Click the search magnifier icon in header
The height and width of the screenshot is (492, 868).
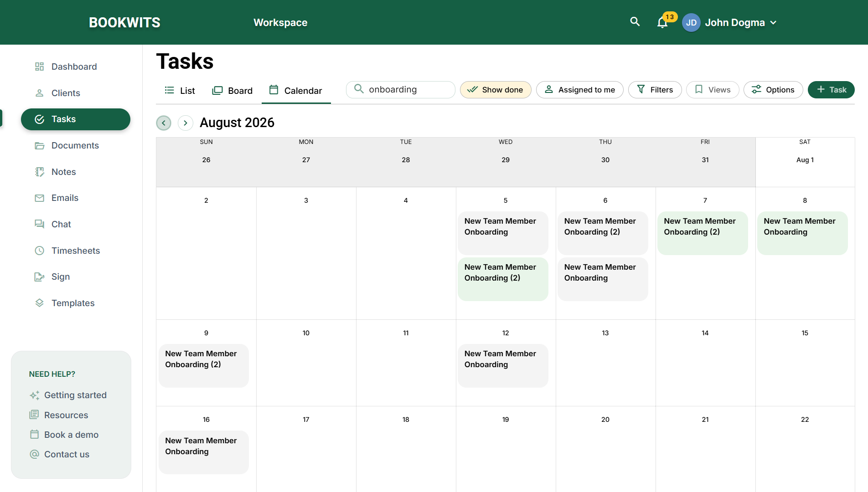coord(635,21)
